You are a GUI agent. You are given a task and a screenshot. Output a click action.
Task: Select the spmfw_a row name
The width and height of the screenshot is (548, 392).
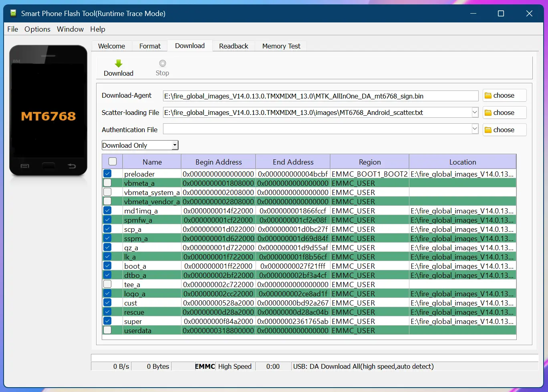[x=138, y=220]
